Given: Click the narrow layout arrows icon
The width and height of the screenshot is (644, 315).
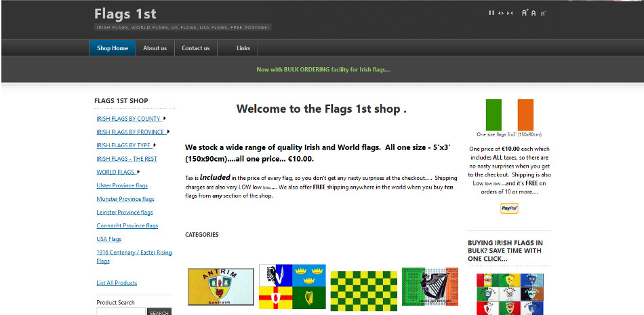Looking at the screenshot, I should coord(510,13).
